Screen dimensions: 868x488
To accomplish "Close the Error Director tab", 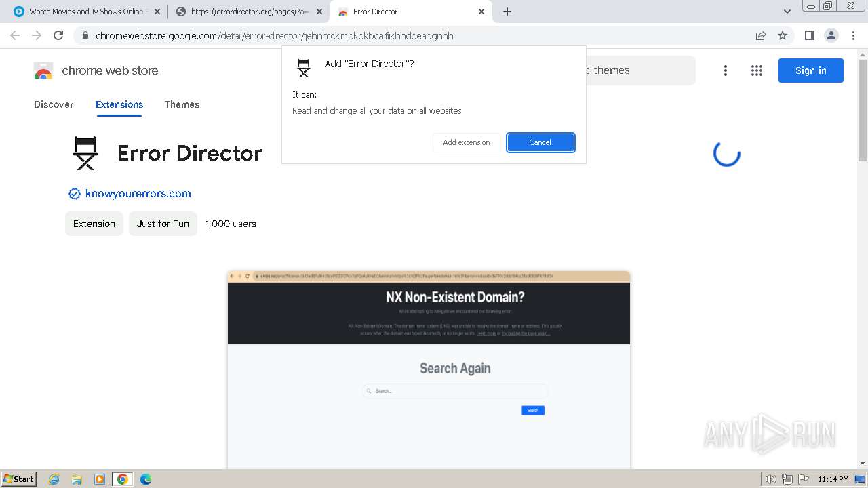I will point(481,12).
